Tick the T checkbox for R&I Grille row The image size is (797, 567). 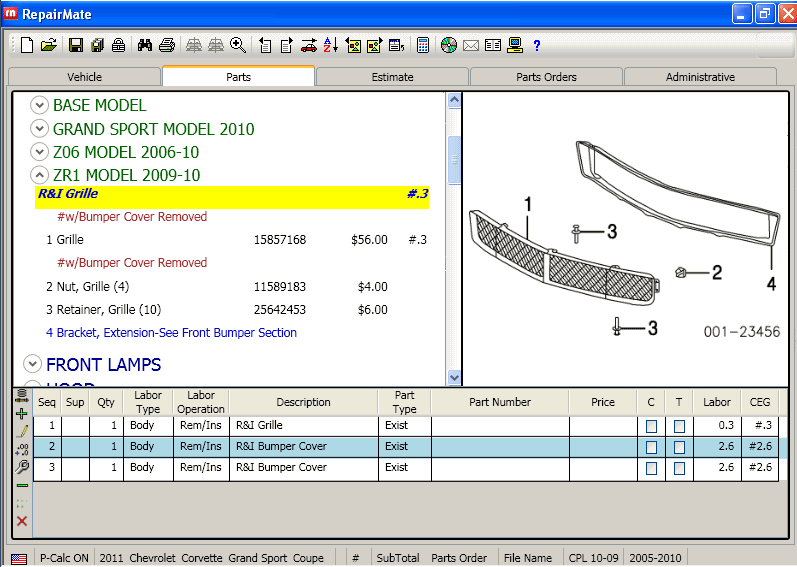[679, 426]
